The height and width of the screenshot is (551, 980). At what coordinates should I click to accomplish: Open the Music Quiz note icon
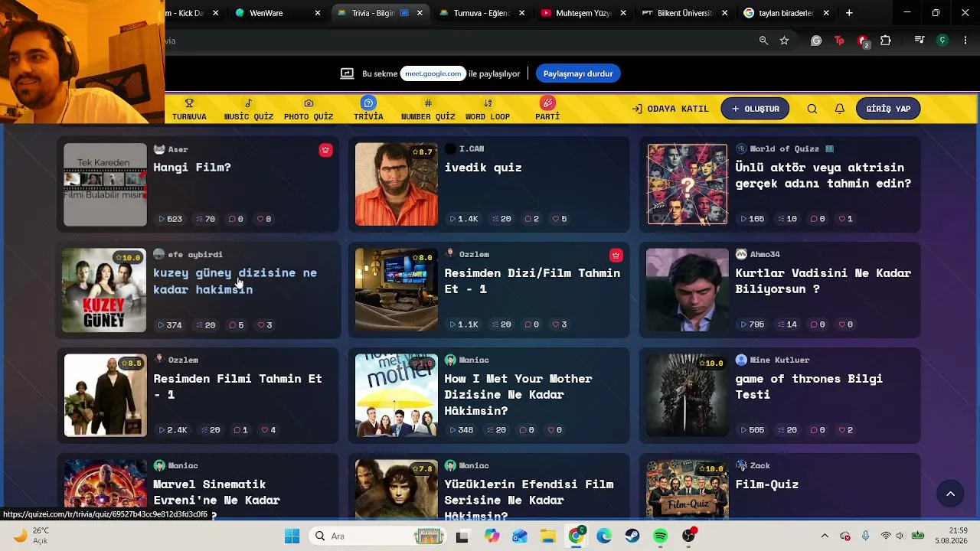[248, 103]
